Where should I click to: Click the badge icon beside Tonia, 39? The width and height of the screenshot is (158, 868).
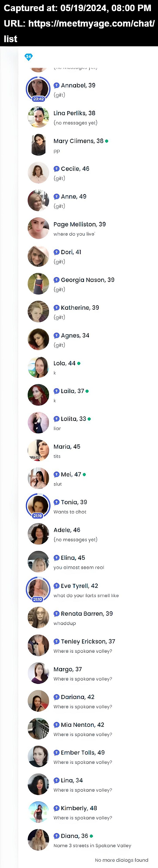pos(57,502)
